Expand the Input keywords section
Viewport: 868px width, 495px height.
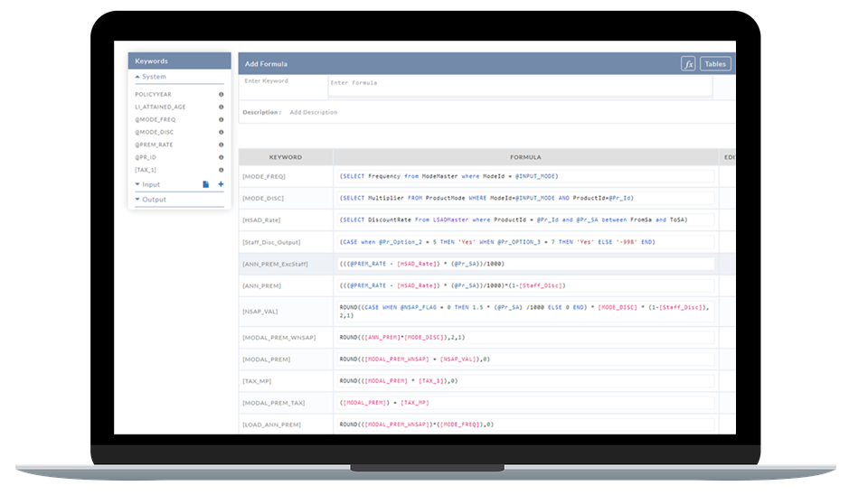[150, 184]
